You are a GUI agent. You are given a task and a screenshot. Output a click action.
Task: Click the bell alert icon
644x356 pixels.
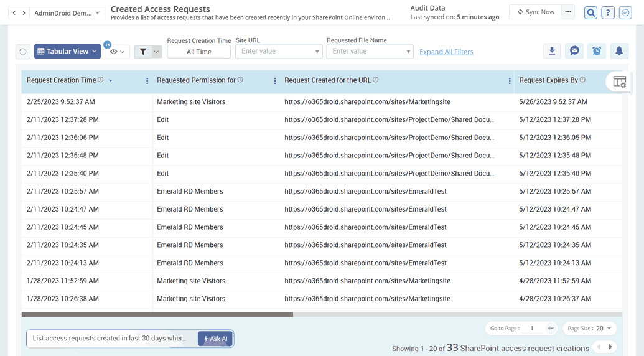pos(619,51)
